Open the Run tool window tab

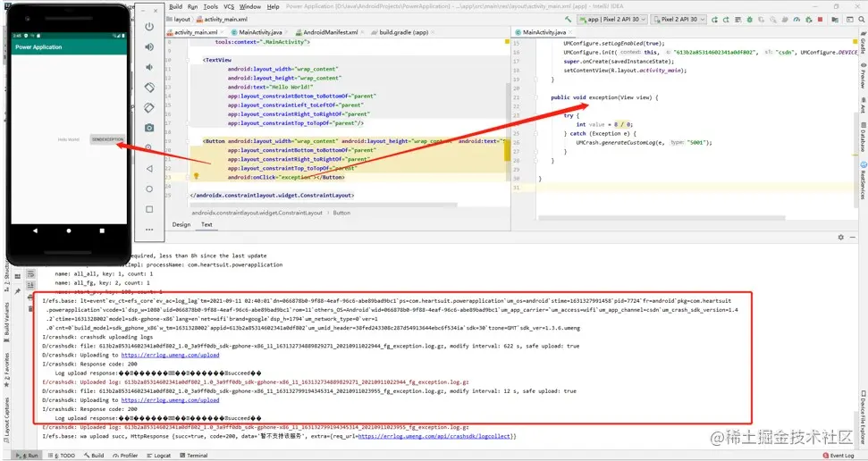click(27, 456)
